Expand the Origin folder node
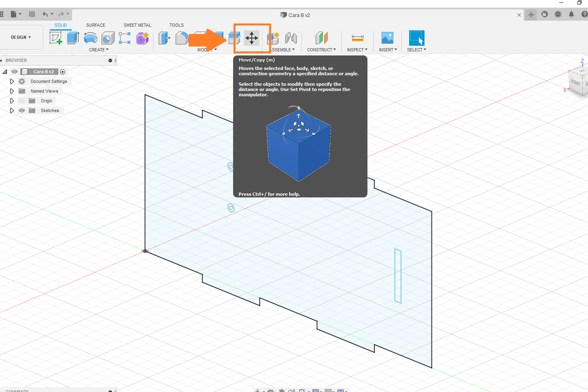 tap(12, 101)
